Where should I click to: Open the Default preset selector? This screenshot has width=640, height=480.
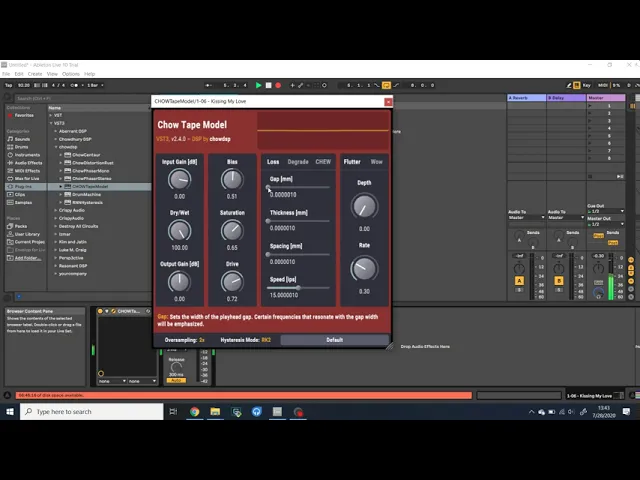[335, 340]
